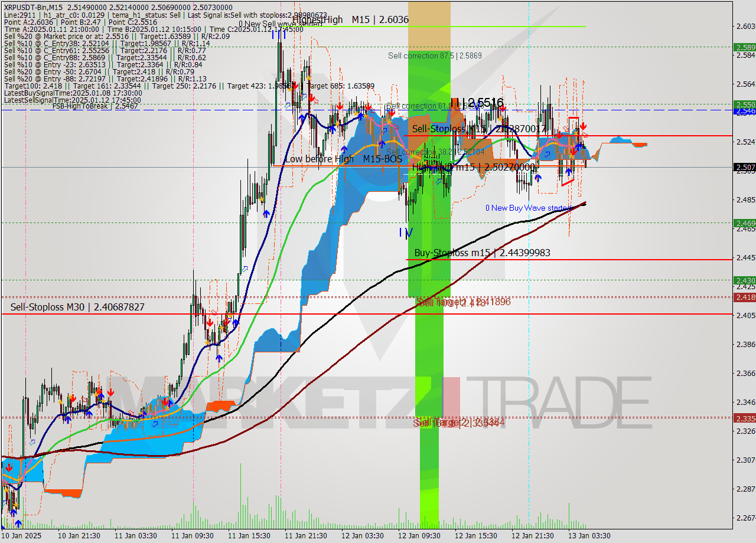756x543 pixels.
Task: Select the HighestHigh M15 | 2.6036 label
Action: (350, 19)
